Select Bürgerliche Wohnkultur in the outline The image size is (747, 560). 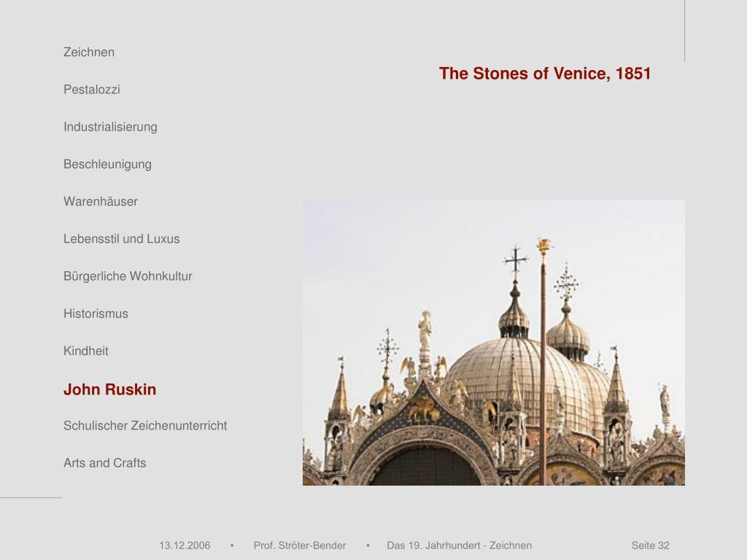point(128,276)
